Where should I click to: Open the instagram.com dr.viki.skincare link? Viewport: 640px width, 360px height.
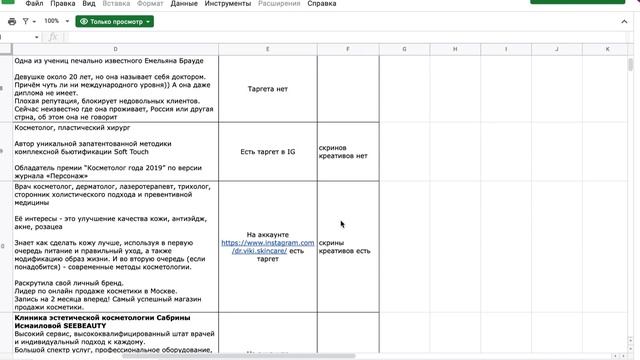pos(268,247)
